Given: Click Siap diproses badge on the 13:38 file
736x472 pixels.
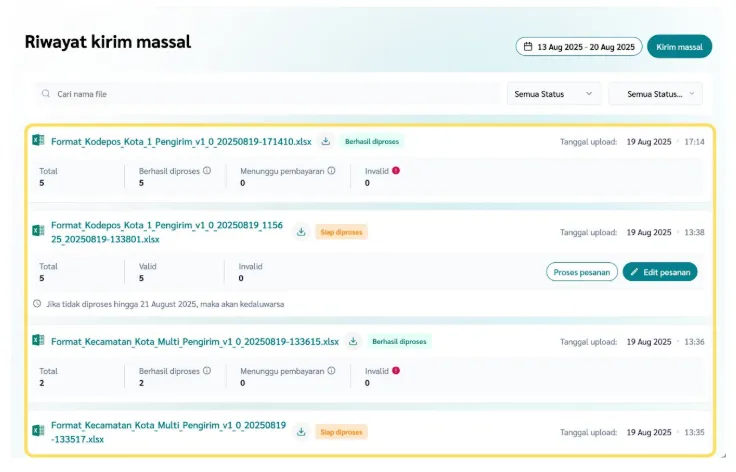Looking at the screenshot, I should [x=342, y=232].
